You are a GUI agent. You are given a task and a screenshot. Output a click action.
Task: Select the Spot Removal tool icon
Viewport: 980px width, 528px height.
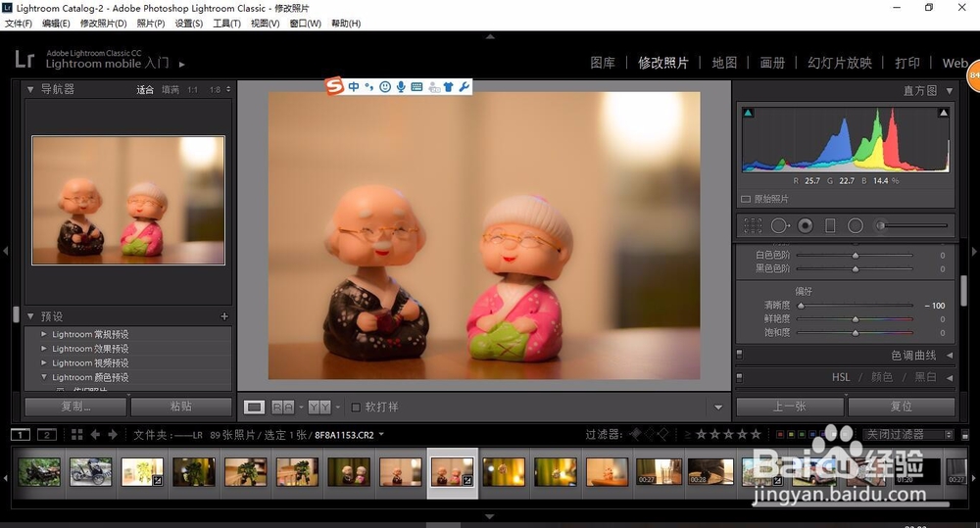coord(780,225)
